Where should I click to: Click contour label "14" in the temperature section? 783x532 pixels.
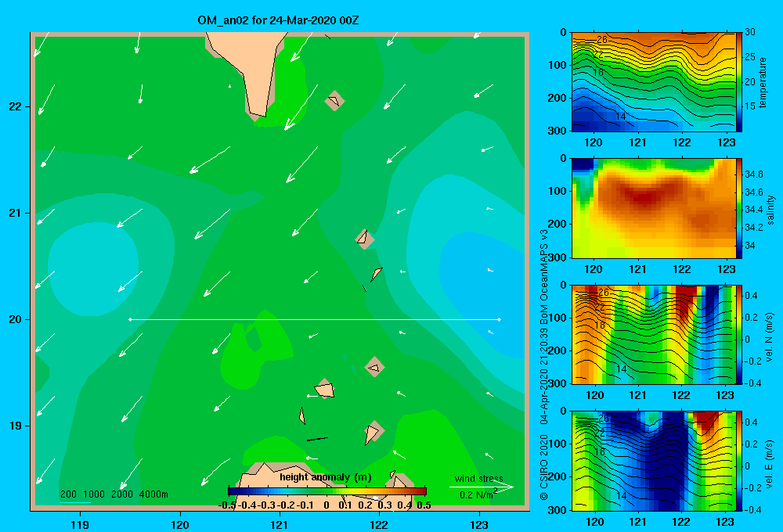620,117
